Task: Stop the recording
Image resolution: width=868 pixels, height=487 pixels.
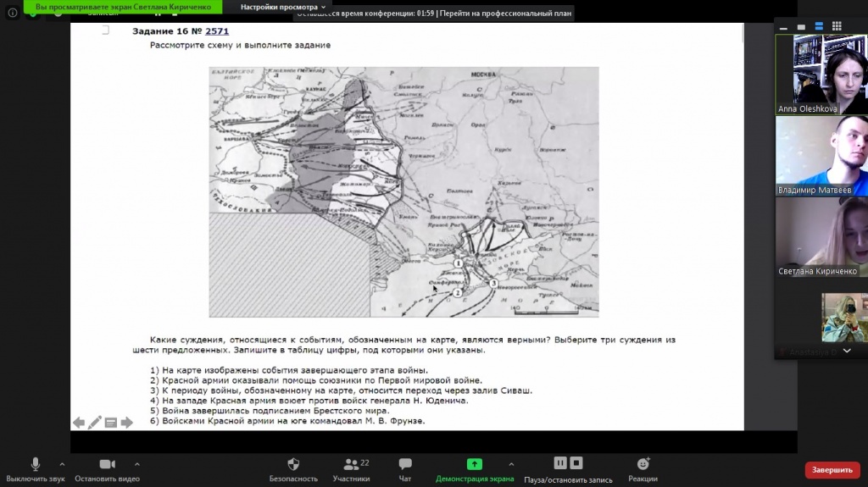Action: [576, 462]
